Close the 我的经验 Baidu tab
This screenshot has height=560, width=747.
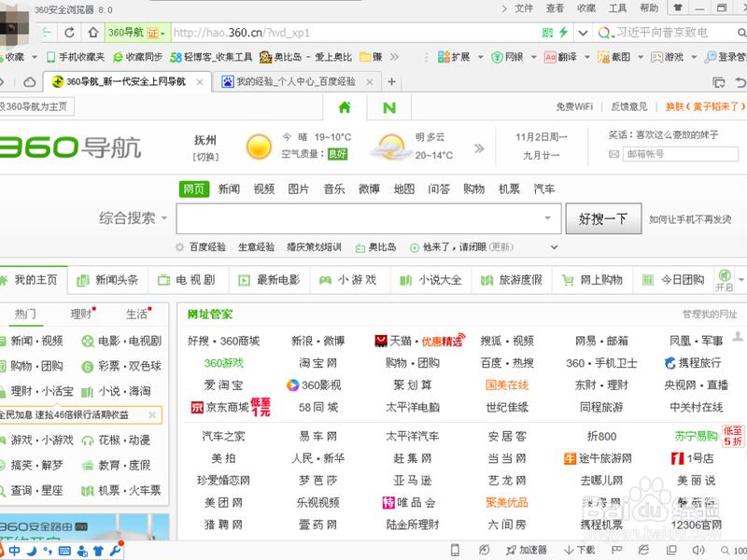click(369, 82)
